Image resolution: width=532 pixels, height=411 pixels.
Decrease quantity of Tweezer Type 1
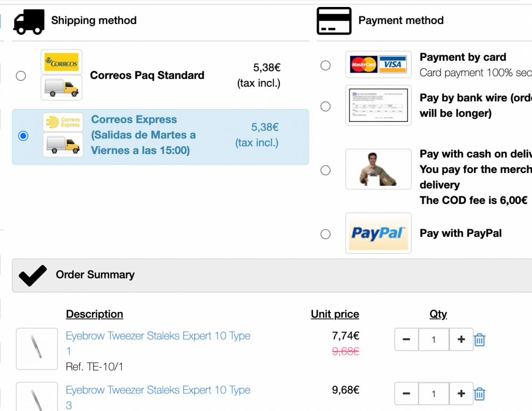coord(406,340)
